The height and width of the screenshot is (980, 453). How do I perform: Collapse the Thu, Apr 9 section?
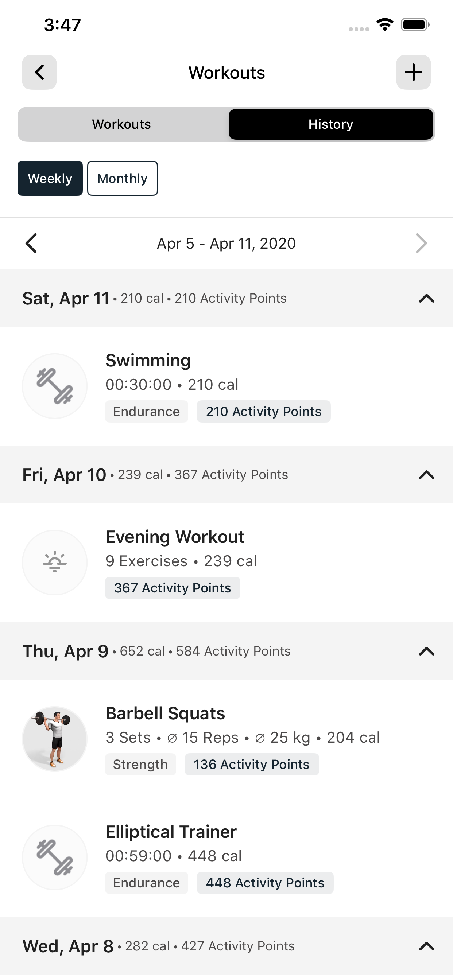427,651
